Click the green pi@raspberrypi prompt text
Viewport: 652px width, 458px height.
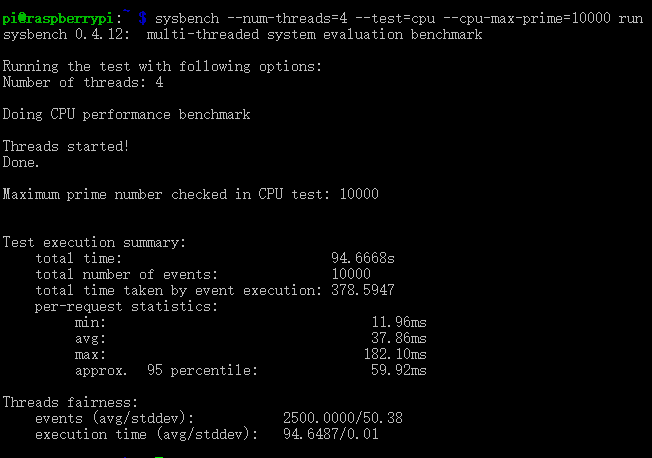tap(58, 19)
